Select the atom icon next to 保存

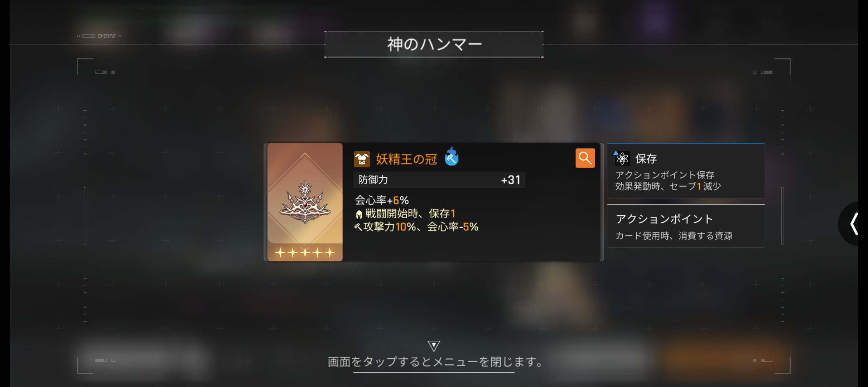tap(622, 158)
